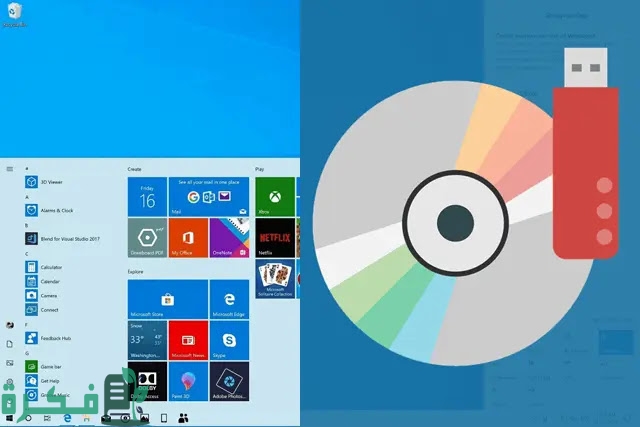
Task: Open the Skype tile
Action: click(x=229, y=340)
